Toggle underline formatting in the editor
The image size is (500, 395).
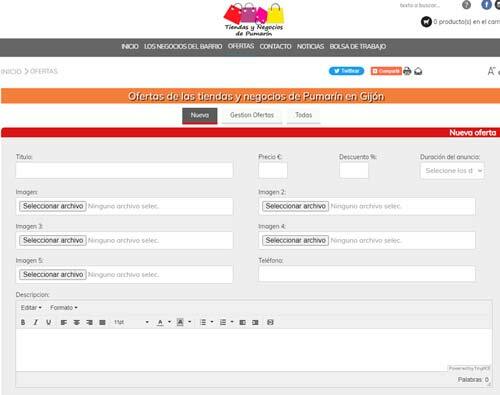pos(49,322)
